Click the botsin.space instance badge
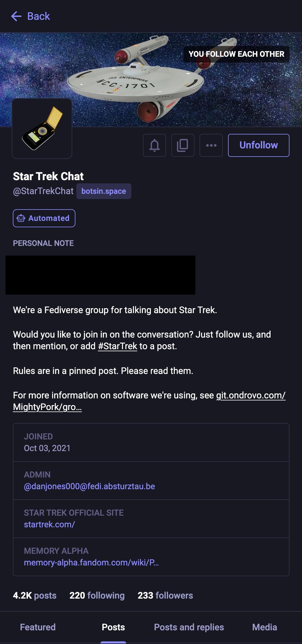The width and height of the screenshot is (302, 644). pos(104,191)
